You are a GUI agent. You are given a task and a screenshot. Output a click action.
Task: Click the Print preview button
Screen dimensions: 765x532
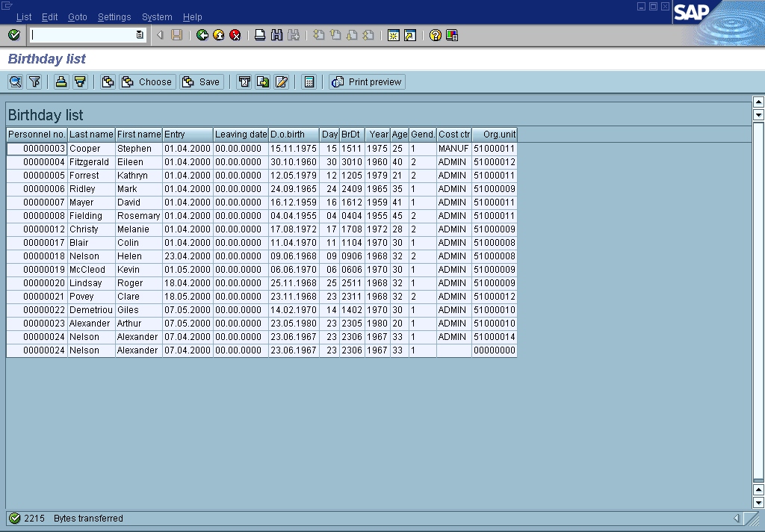point(367,82)
